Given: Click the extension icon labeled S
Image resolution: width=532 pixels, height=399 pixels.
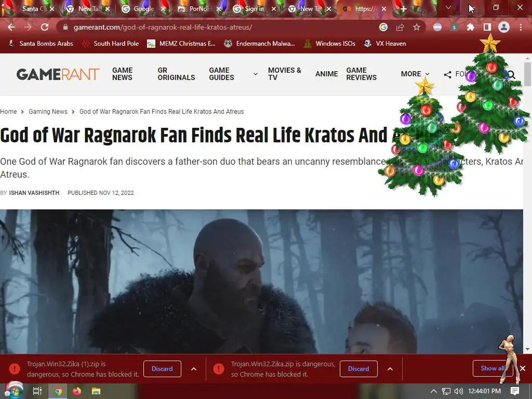Looking at the screenshot, I should click(x=454, y=27).
